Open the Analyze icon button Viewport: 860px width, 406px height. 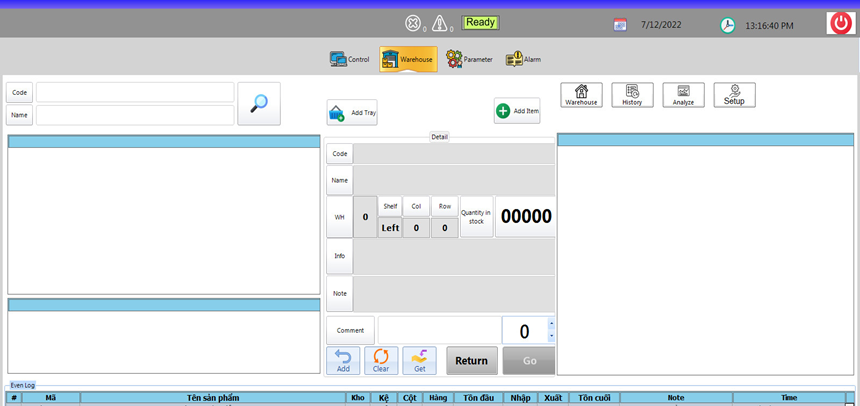[683, 95]
